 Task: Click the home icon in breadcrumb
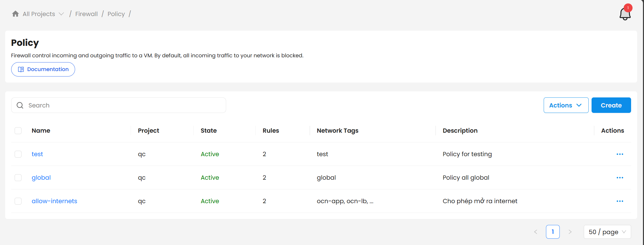(15, 14)
